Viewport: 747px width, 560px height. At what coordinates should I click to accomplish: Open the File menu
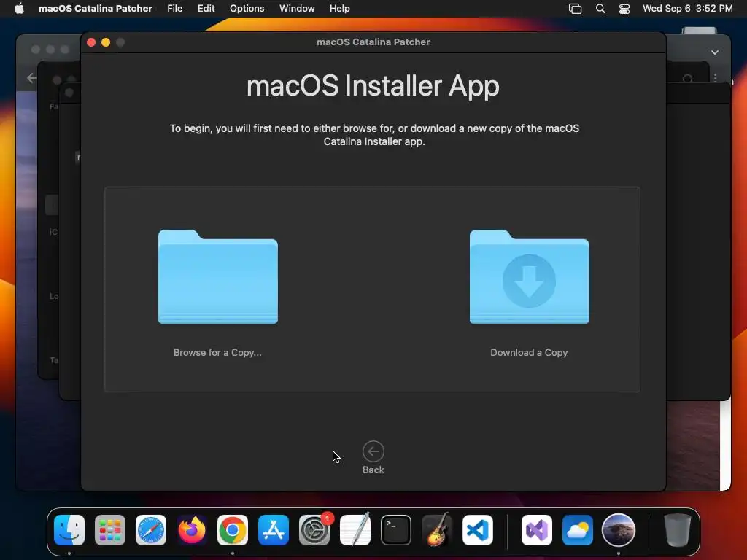point(175,8)
